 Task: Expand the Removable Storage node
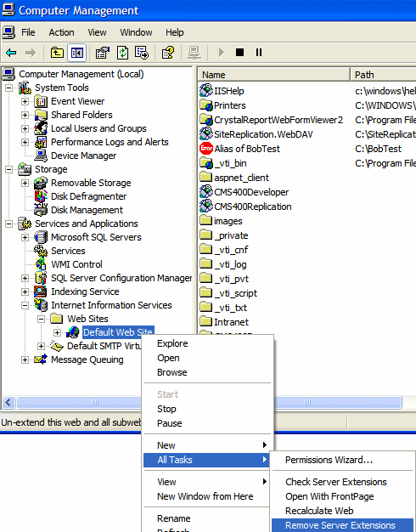(x=25, y=183)
